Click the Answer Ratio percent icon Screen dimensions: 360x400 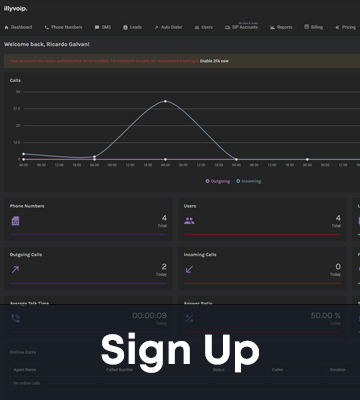tap(189, 318)
